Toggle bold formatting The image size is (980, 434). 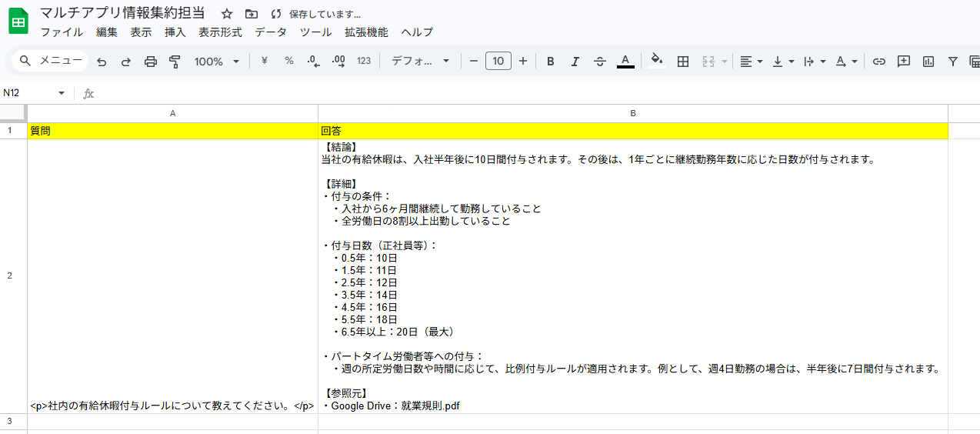(x=551, y=62)
